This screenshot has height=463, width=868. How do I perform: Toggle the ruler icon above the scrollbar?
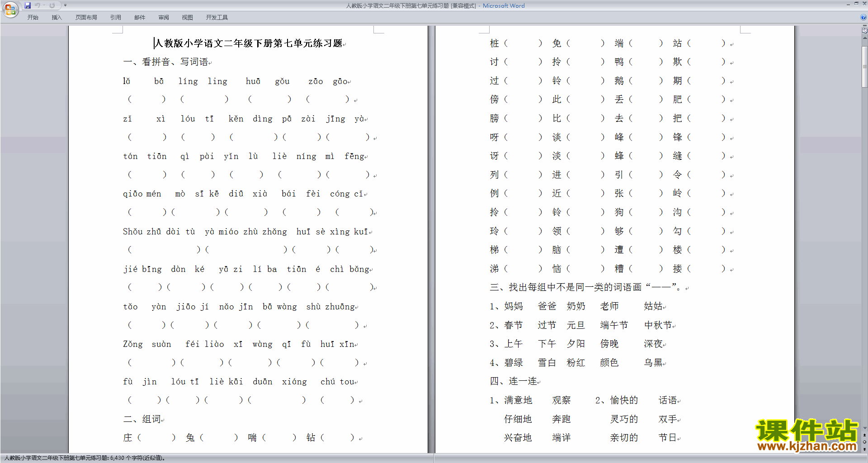[x=864, y=31]
